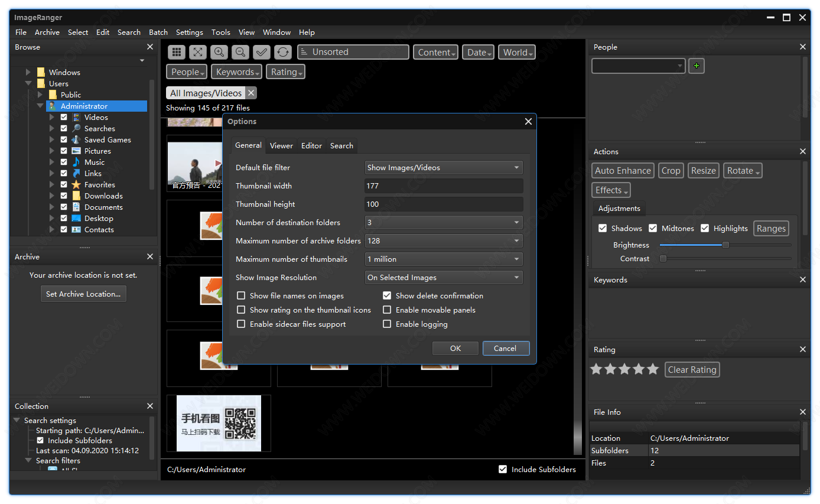Close the Options dialog with X
Screen dimensions: 820x504
tap(528, 122)
